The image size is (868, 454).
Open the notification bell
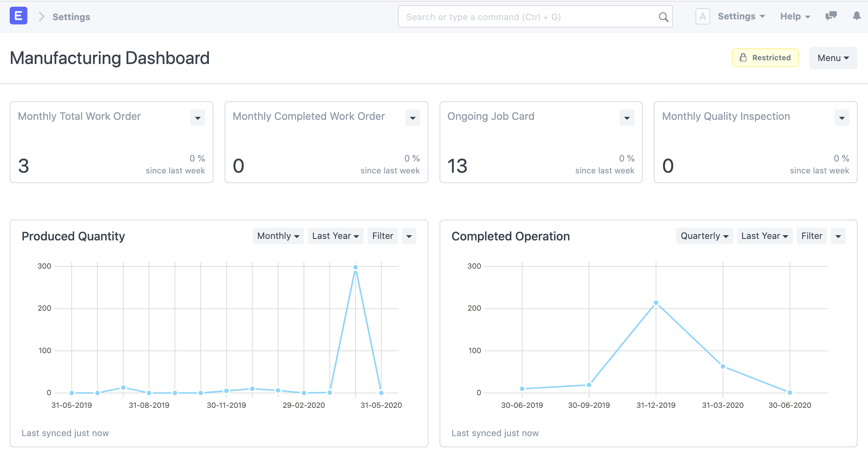(856, 16)
